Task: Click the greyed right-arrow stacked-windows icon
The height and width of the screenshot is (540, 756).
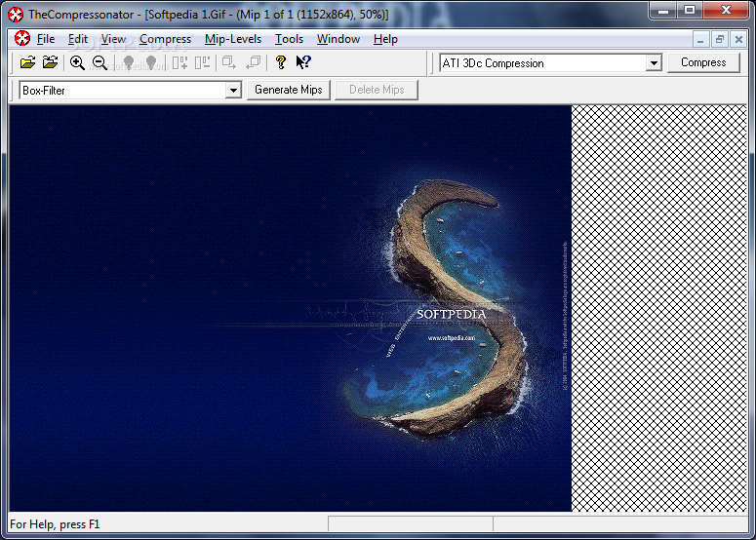Action: click(229, 62)
